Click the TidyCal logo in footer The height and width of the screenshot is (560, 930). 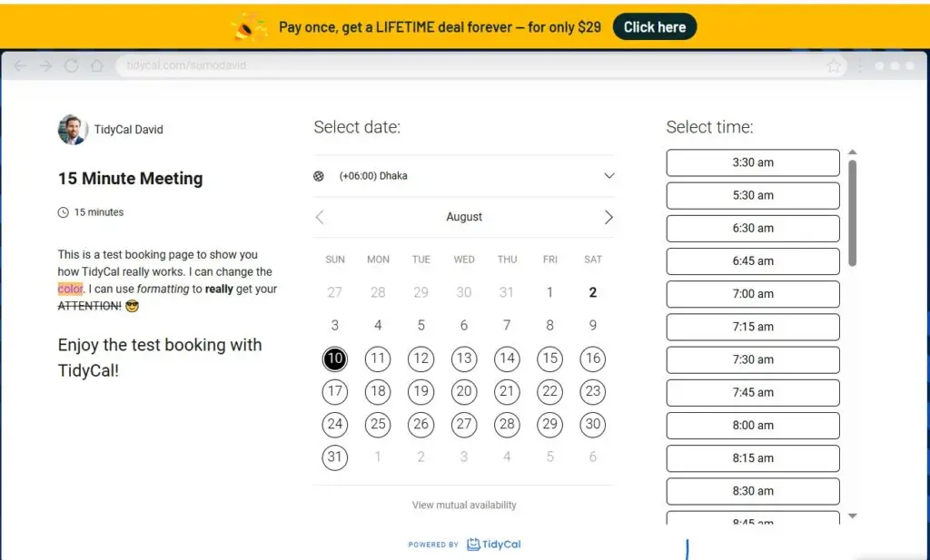[x=494, y=545]
